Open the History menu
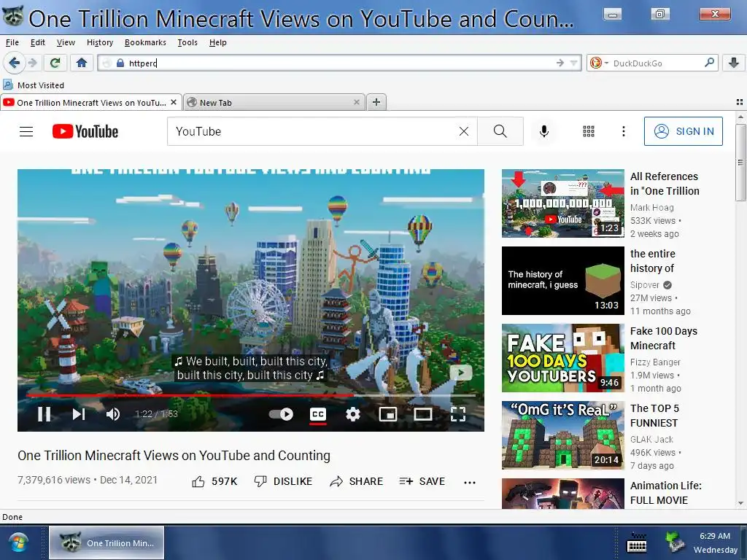This screenshot has width=747, height=560. point(100,42)
